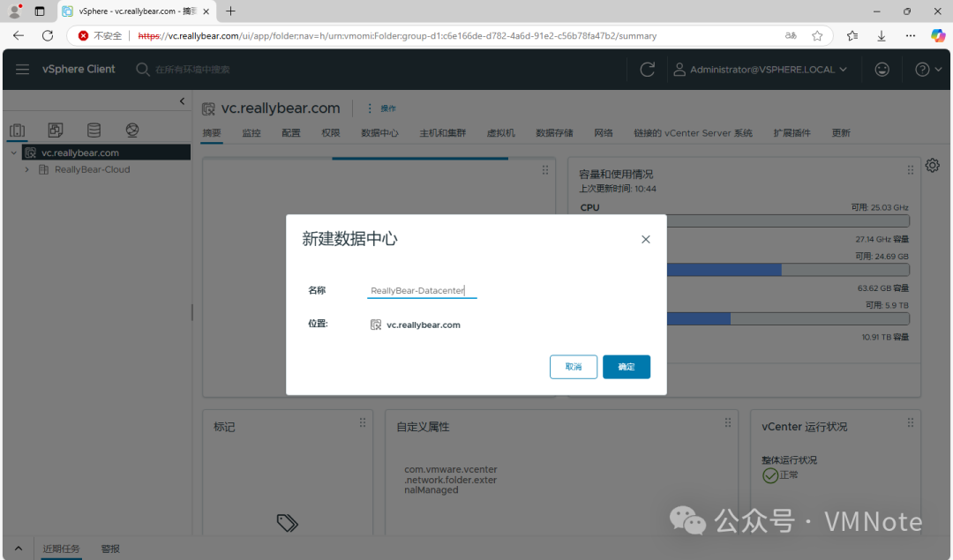Open the vSphere Client hamburger menu
The height and width of the screenshot is (560, 953).
[x=22, y=70]
